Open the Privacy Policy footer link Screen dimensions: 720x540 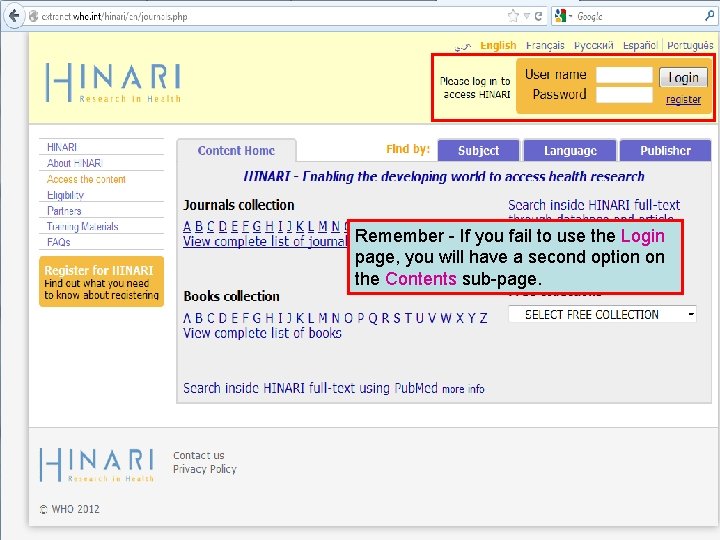[x=205, y=469]
